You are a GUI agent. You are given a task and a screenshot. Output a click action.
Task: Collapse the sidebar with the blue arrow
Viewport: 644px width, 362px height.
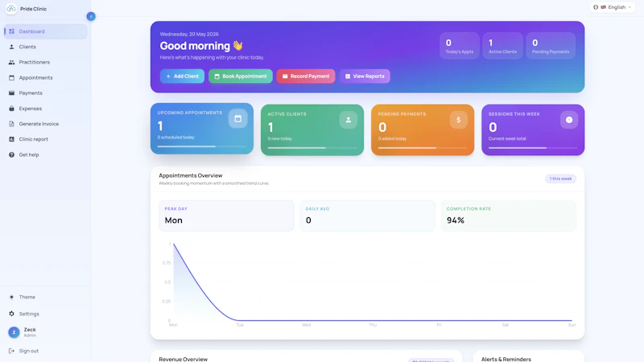[x=91, y=16]
